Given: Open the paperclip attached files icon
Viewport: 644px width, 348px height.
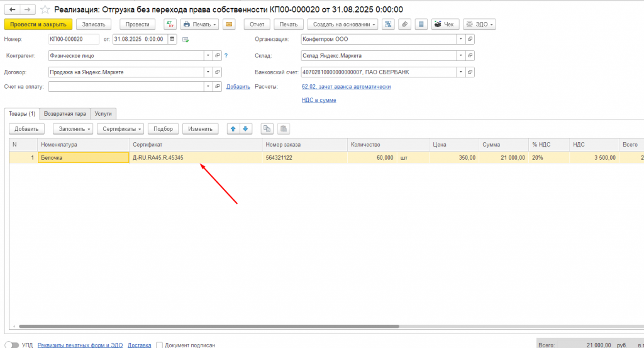Looking at the screenshot, I should (404, 25).
